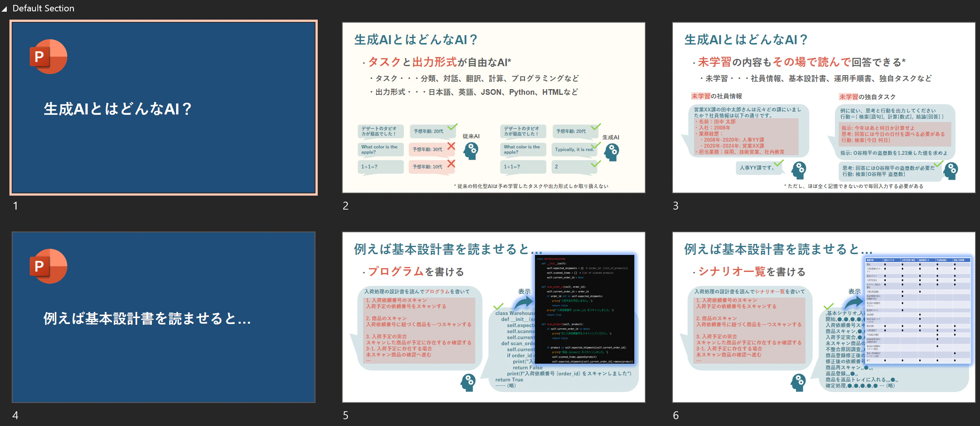Screen dimensions: 980x426
Task: Click dark code screenshot on slide 5
Action: [x=584, y=310]
